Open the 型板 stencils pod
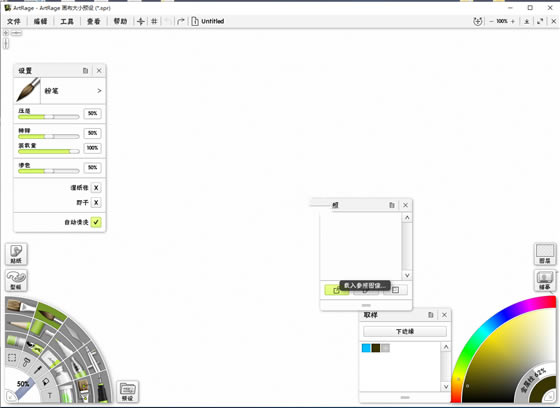Screen dimensions: 560x408 16,280
